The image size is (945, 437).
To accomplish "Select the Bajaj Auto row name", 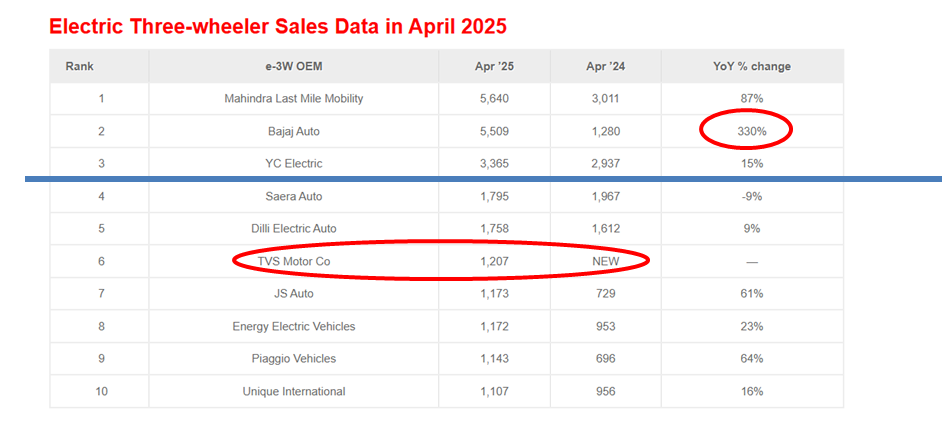I will click(x=293, y=131).
